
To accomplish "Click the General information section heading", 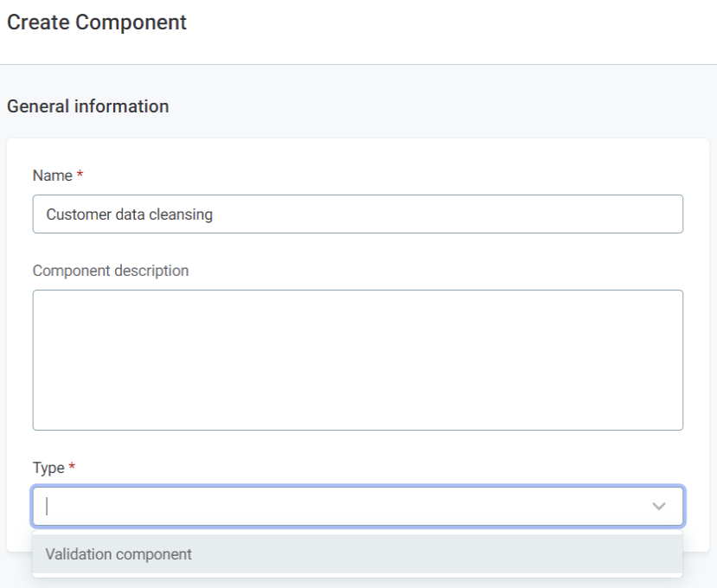I will coord(88,106).
